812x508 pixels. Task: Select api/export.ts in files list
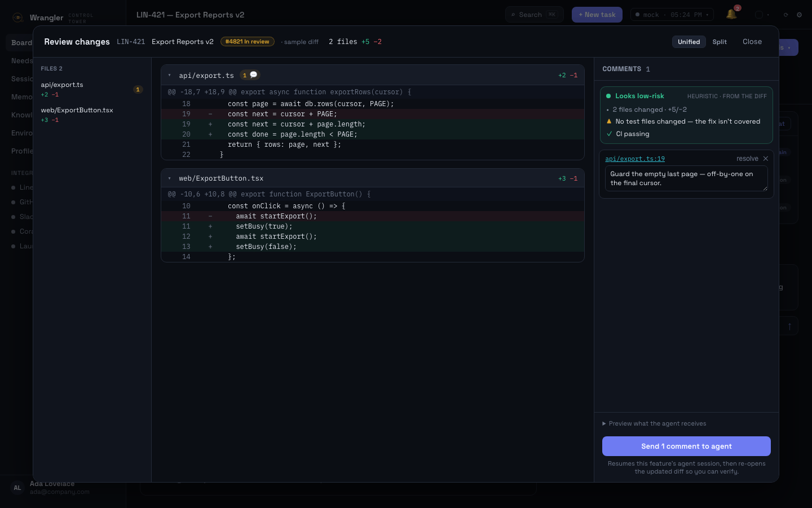pos(91,89)
